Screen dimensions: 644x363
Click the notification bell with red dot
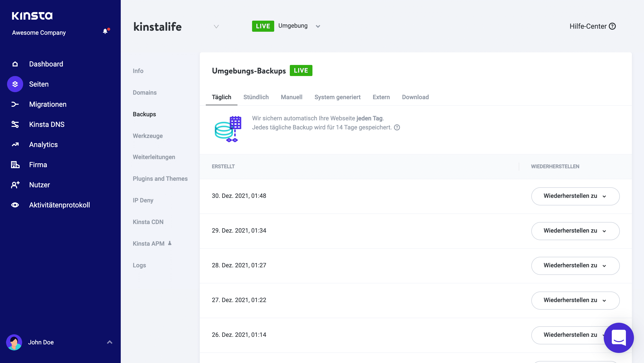pyautogui.click(x=105, y=31)
